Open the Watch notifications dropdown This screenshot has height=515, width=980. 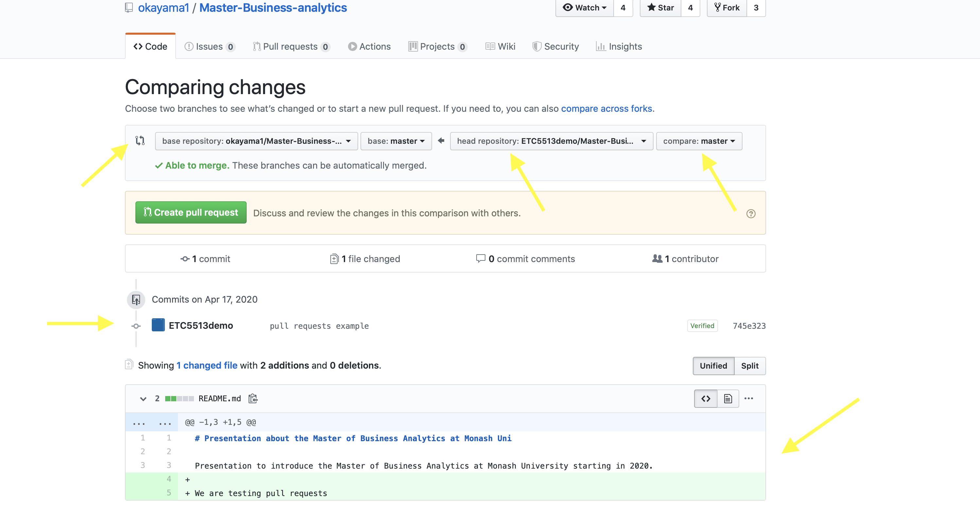tap(584, 8)
